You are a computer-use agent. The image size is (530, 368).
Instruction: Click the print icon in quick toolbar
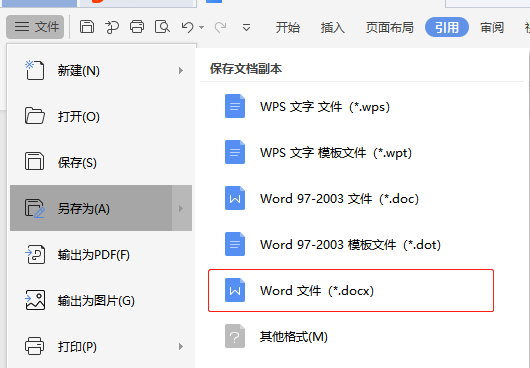click(x=137, y=27)
